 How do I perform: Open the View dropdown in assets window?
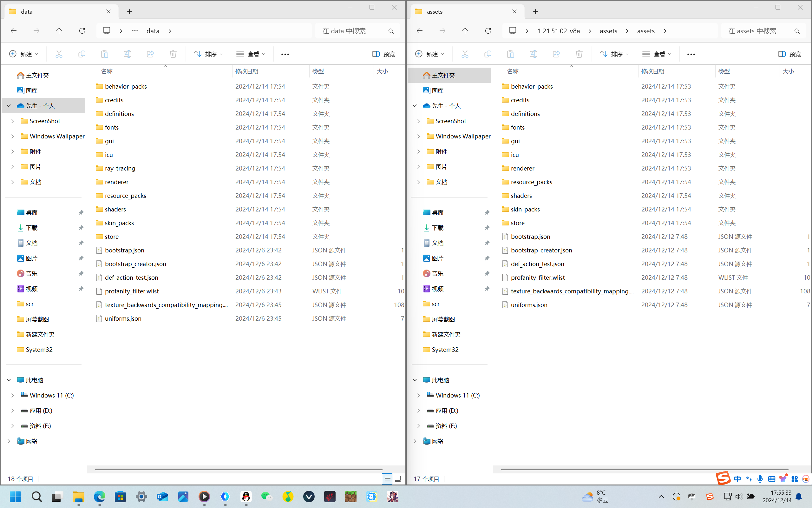[x=656, y=54]
